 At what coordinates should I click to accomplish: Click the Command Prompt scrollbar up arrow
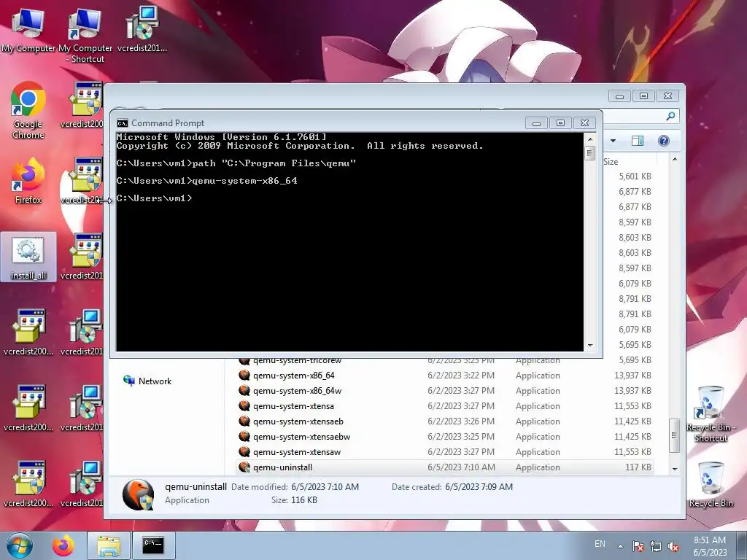coord(590,139)
